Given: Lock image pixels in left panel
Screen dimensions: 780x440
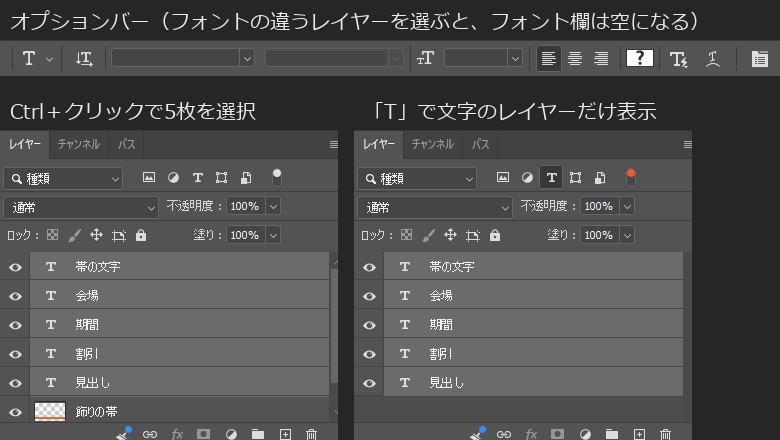Looking at the screenshot, I should point(74,235).
